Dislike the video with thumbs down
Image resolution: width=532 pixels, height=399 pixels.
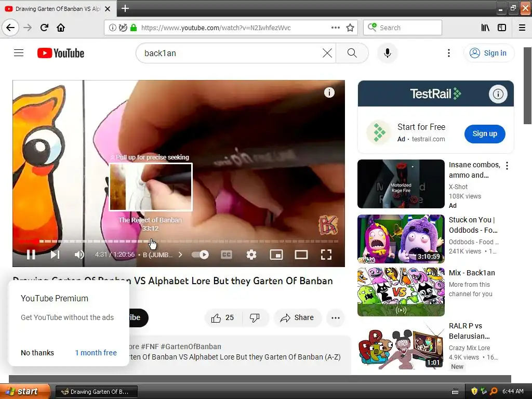click(255, 317)
